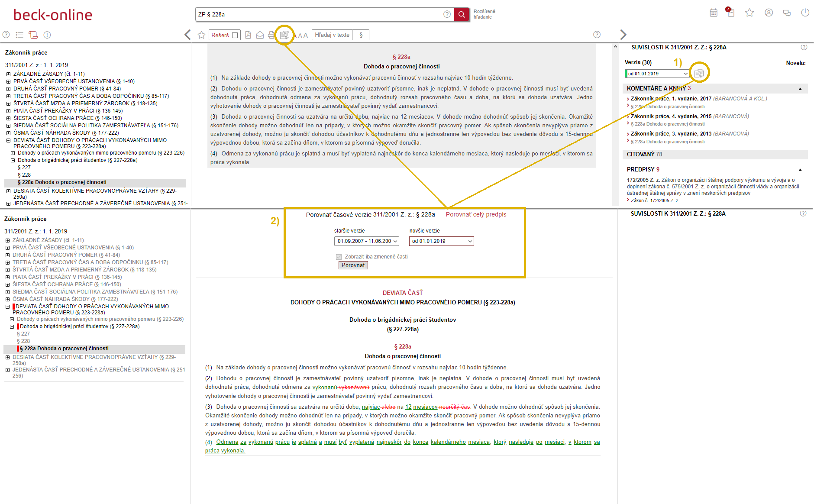Open the task list with badge 7
This screenshot has height=504, width=814.
[730, 12]
